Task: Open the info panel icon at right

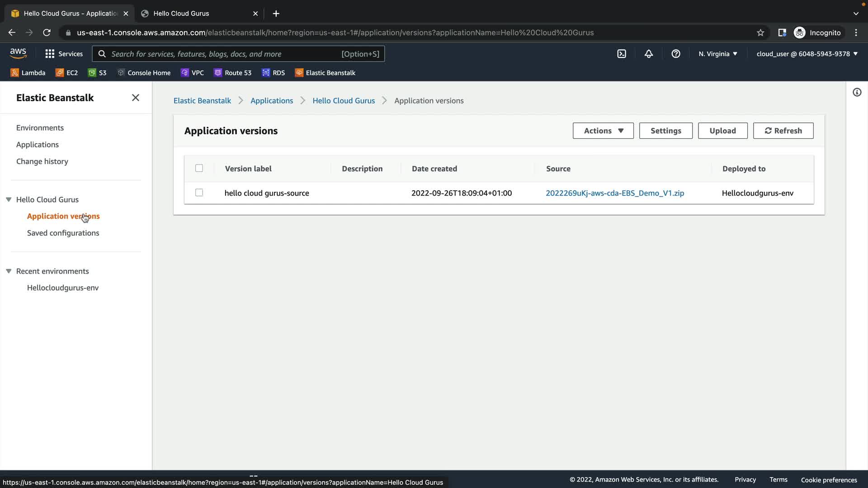Action: (857, 93)
